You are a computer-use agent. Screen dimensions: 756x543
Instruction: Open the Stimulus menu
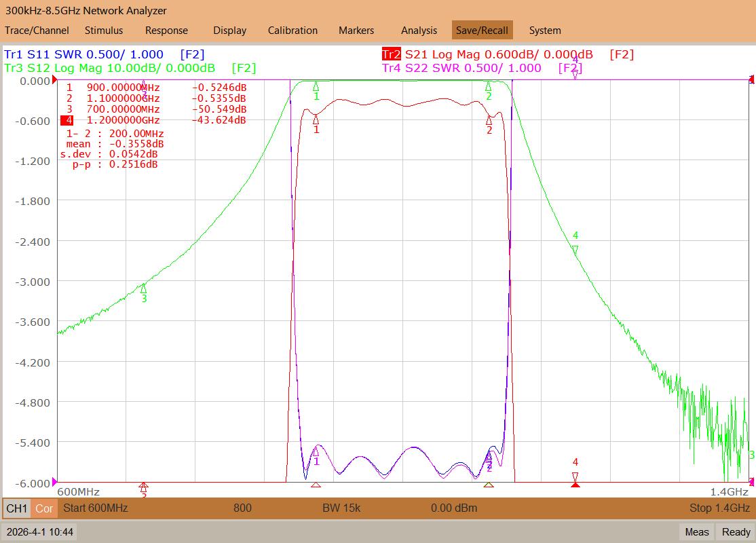tap(104, 31)
